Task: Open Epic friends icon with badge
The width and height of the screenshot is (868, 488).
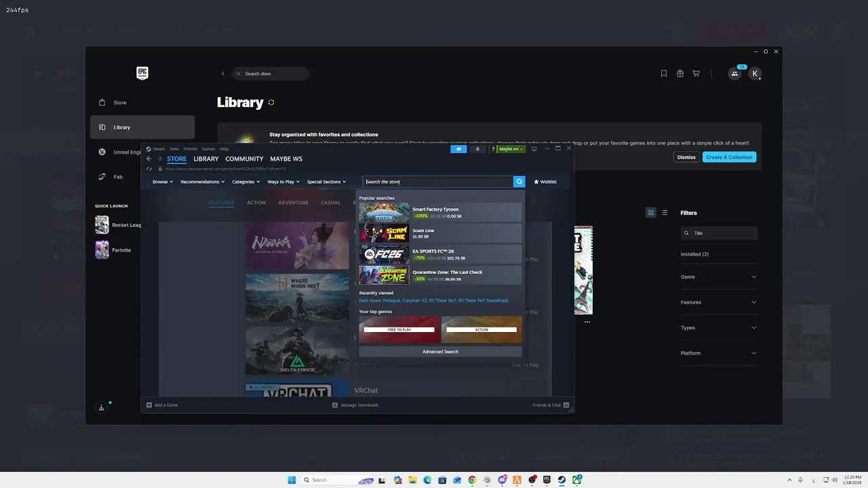Action: 735,73
